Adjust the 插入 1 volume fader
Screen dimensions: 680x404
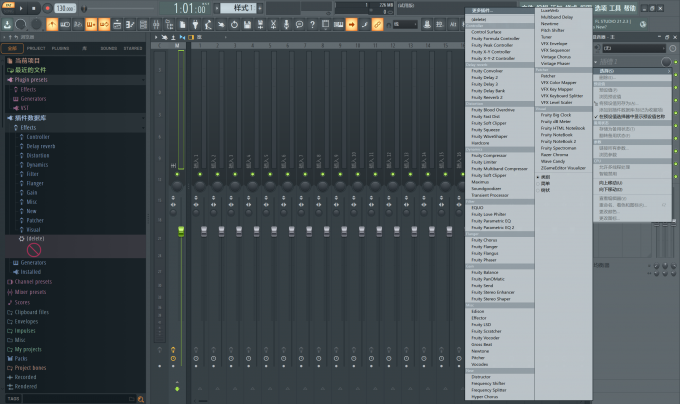(204, 231)
